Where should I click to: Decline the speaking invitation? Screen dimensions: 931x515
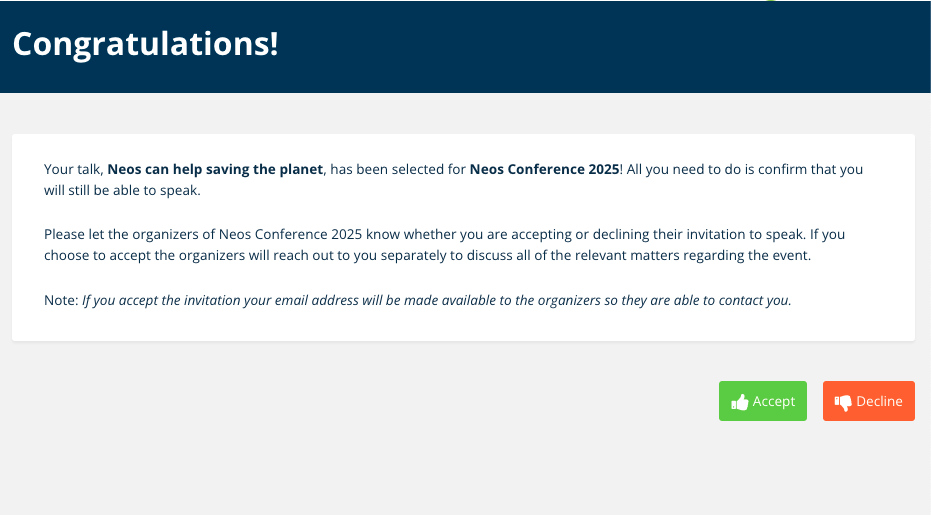[869, 401]
